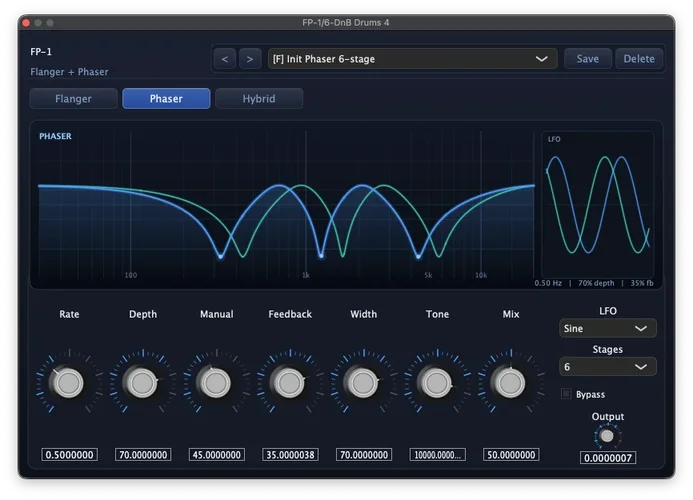Edit the Manual value field 45.0000000
Image resolution: width=693 pixels, height=500 pixels.
point(217,455)
